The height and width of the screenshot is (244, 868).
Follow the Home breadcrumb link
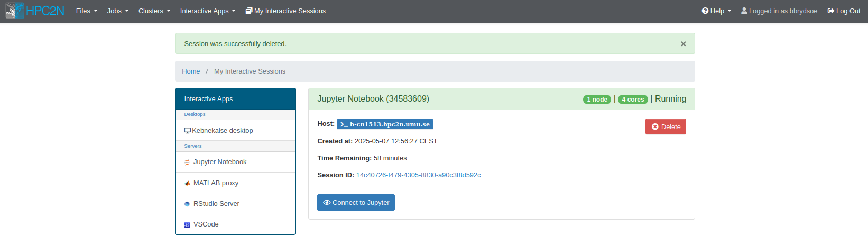click(x=191, y=71)
